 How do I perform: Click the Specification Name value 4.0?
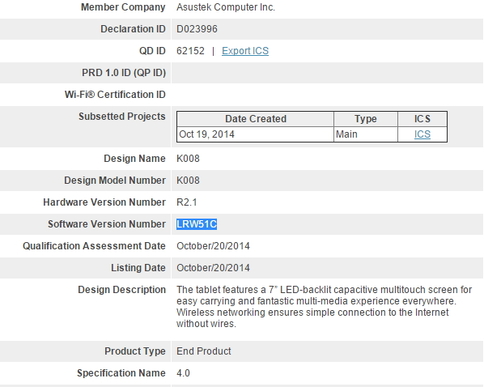[x=183, y=373]
